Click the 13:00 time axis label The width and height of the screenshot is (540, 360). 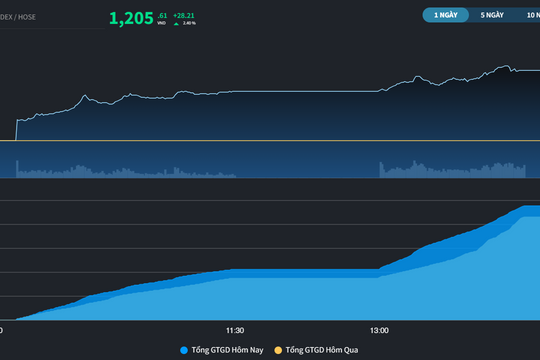(x=379, y=331)
